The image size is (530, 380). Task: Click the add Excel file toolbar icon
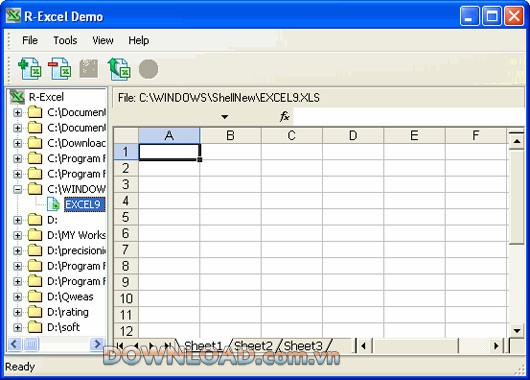(x=30, y=69)
